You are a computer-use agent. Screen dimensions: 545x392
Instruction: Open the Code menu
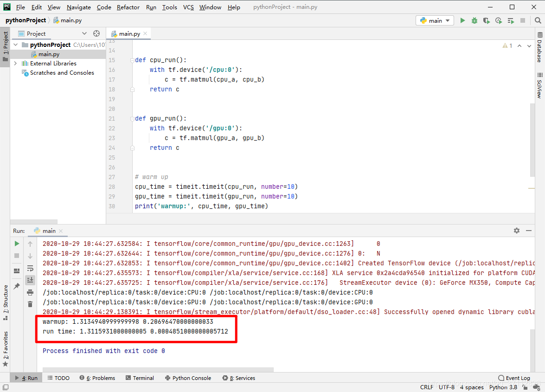coord(104,7)
